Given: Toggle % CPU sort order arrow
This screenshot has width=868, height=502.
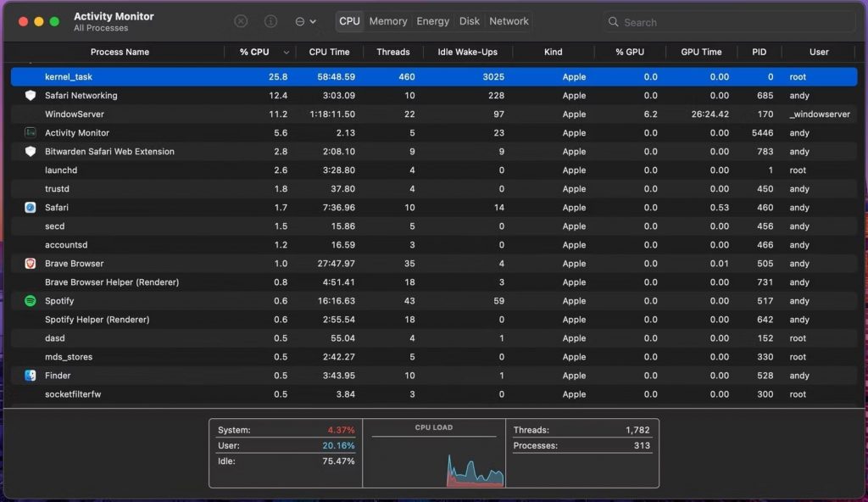Looking at the screenshot, I should tap(287, 53).
